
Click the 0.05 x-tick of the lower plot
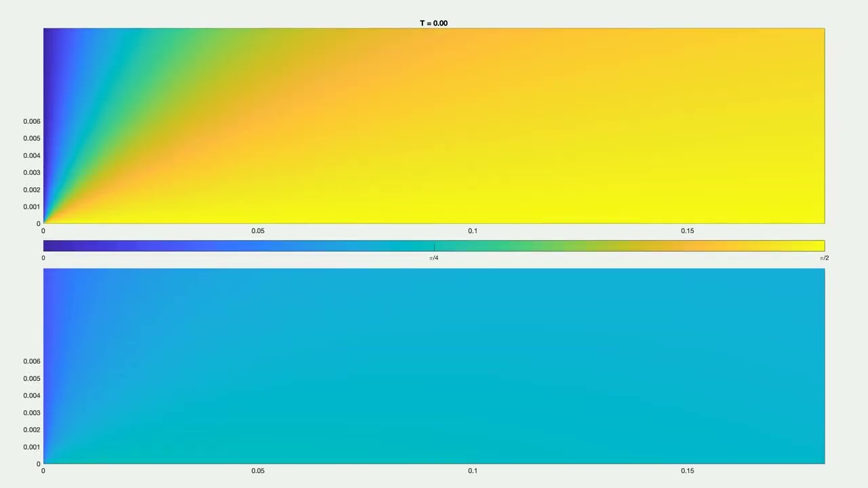258,471
